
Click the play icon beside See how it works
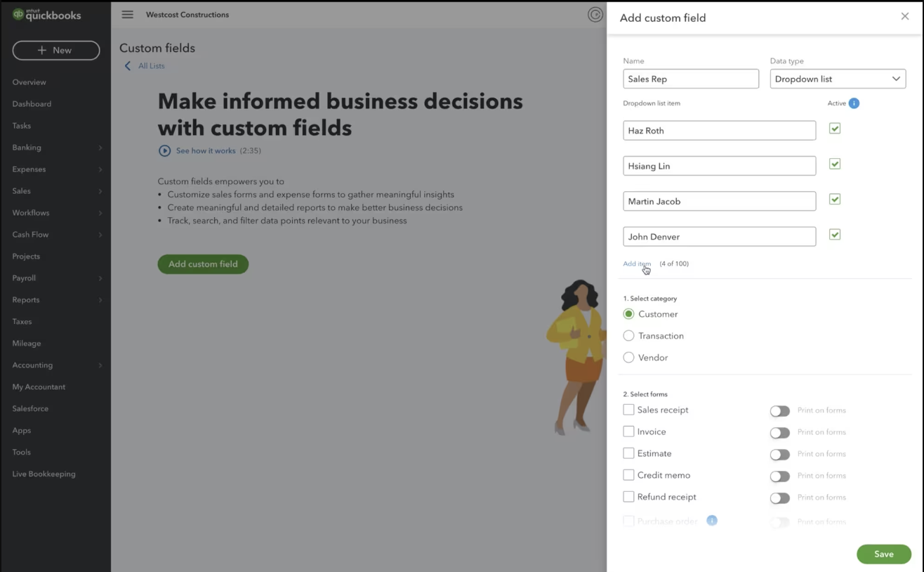click(x=164, y=150)
